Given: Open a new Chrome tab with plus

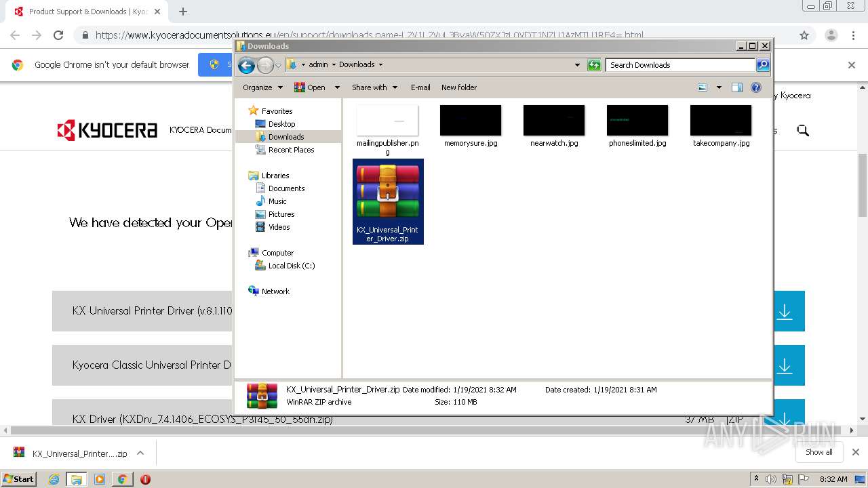Looking at the screenshot, I should (183, 12).
